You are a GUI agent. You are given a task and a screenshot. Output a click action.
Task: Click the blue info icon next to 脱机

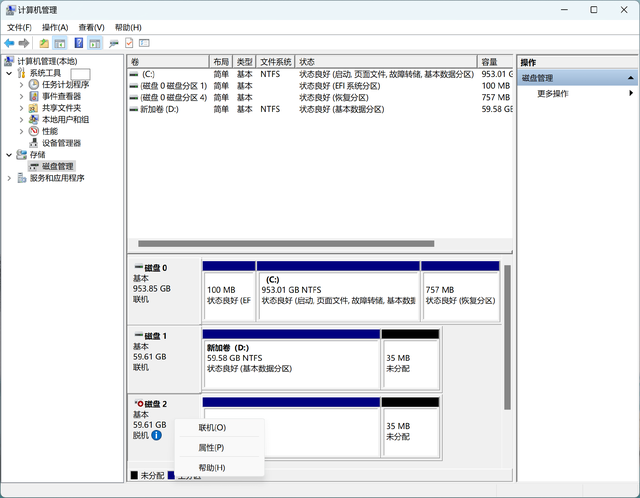156,436
